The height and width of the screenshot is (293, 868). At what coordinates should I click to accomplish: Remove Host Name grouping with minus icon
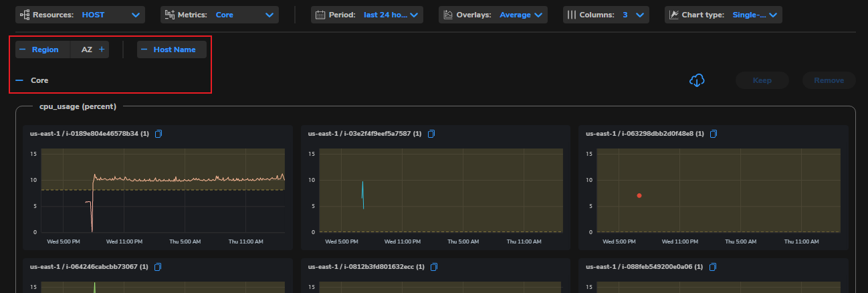pos(144,50)
